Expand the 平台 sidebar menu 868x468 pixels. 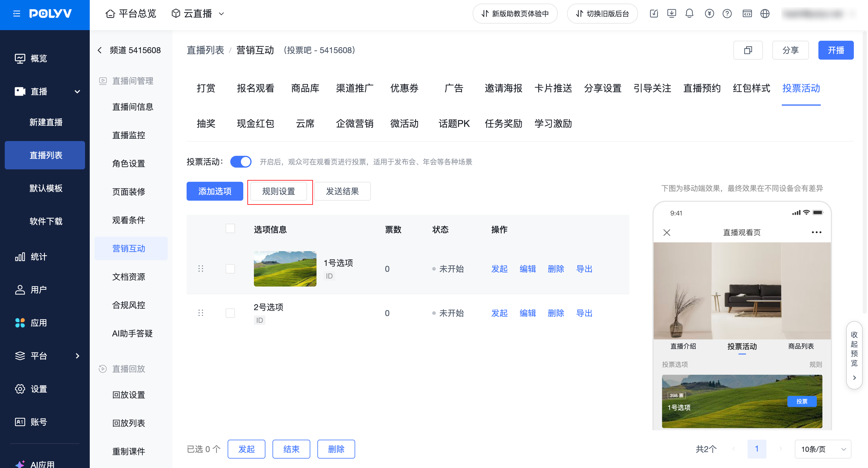point(77,356)
